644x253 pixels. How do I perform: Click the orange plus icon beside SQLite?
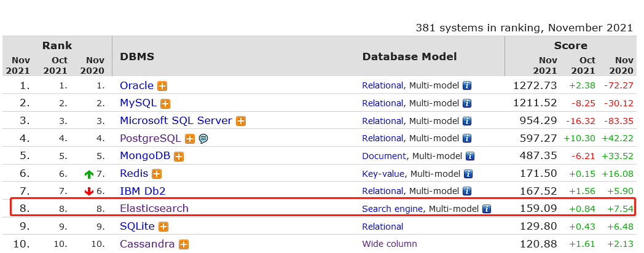pos(163,227)
